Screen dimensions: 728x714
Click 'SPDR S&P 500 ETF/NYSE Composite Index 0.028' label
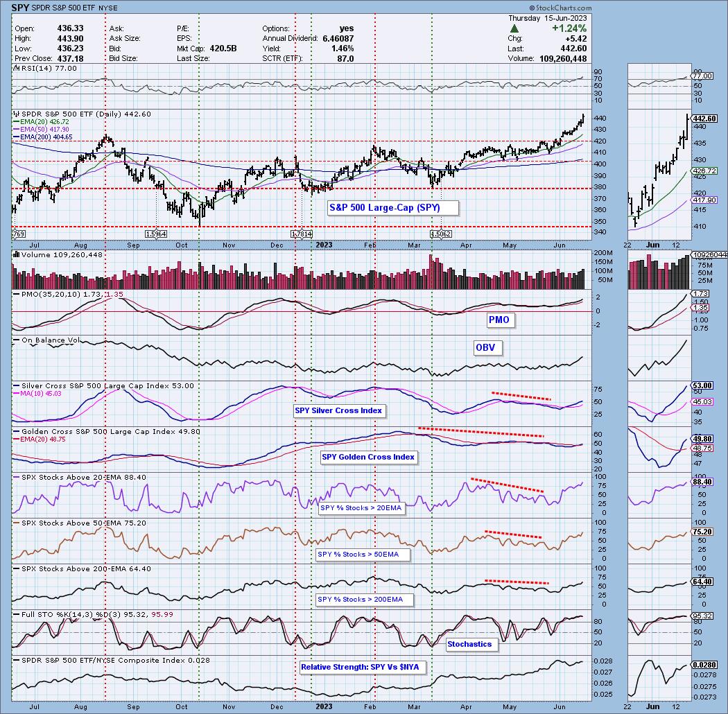click(116, 660)
